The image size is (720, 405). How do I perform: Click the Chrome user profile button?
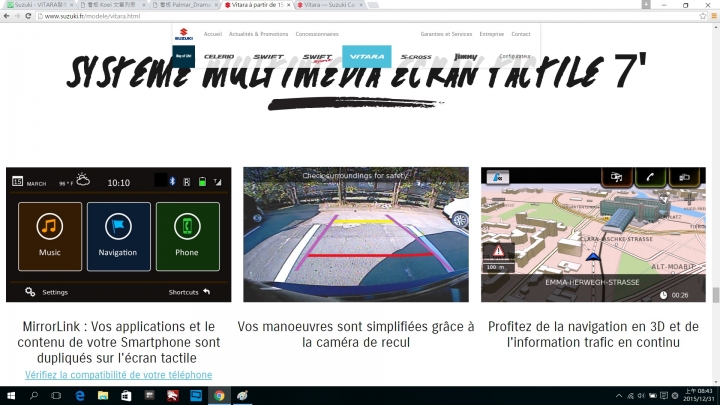tap(646, 4)
